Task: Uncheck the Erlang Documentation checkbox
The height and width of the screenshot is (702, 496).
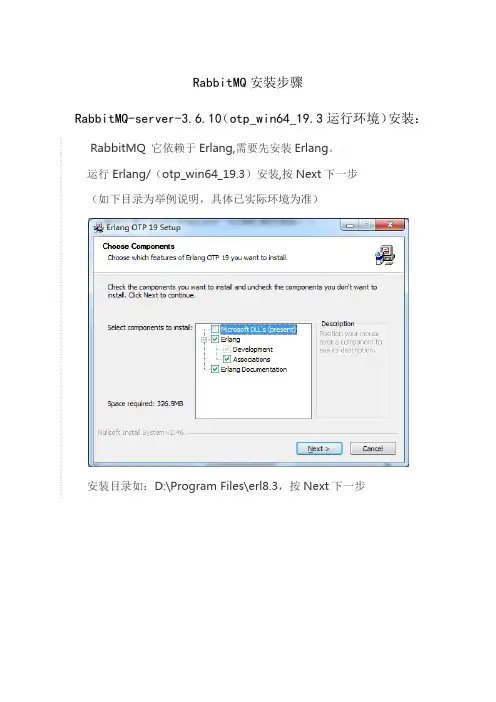Action: tap(215, 369)
